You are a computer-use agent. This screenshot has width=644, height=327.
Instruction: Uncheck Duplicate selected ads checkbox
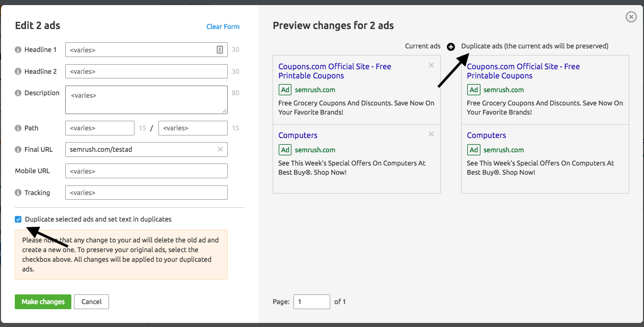tap(18, 220)
